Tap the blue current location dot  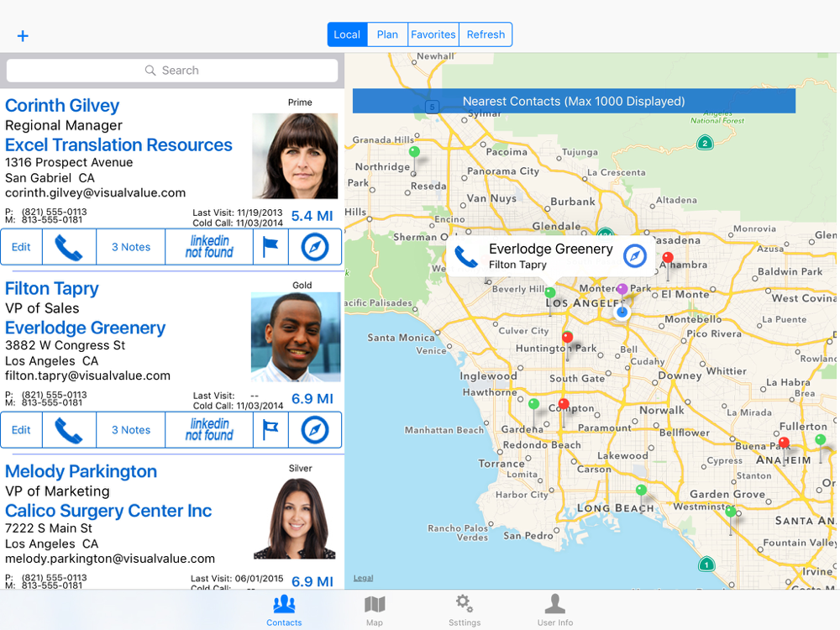tap(622, 312)
